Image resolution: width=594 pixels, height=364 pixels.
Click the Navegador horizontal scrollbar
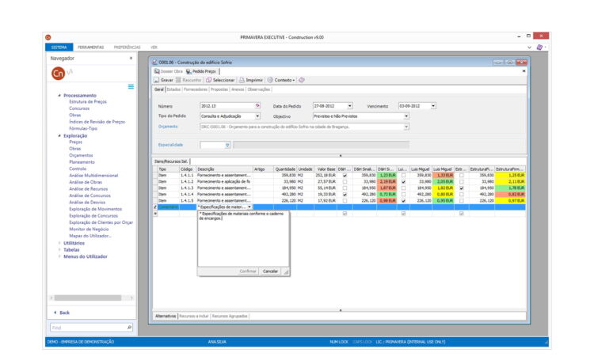click(87, 298)
